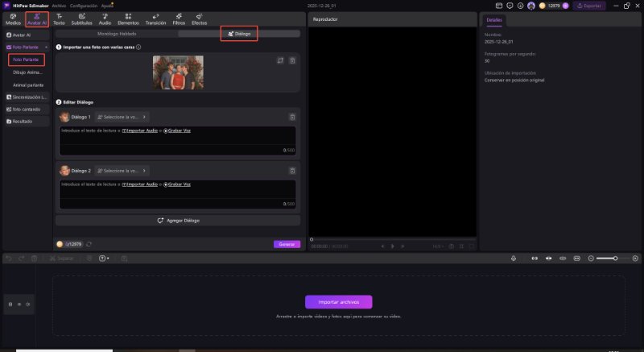
Task: Open the Medios tool in the toolbar
Action: [x=13, y=19]
